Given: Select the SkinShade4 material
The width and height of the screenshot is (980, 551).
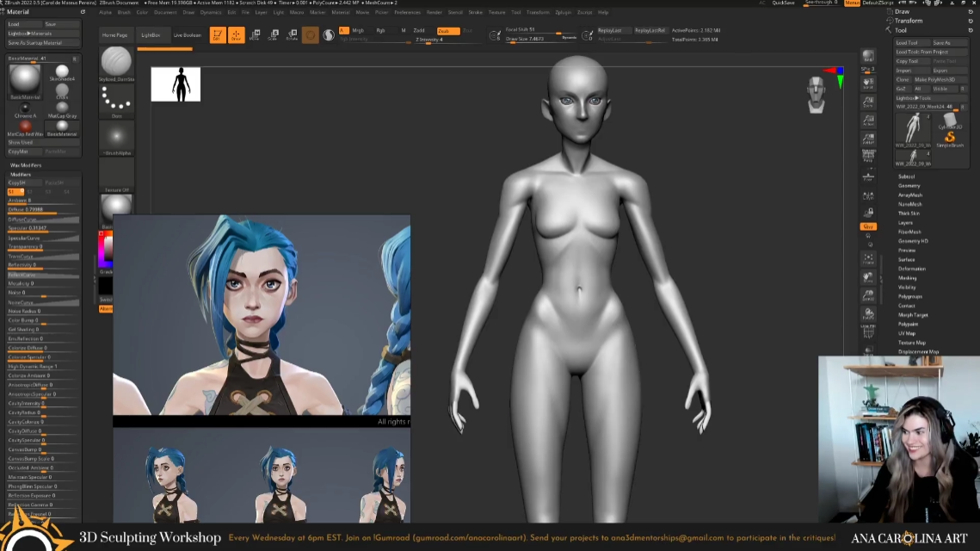Looking at the screenshot, I should pos(62,72).
